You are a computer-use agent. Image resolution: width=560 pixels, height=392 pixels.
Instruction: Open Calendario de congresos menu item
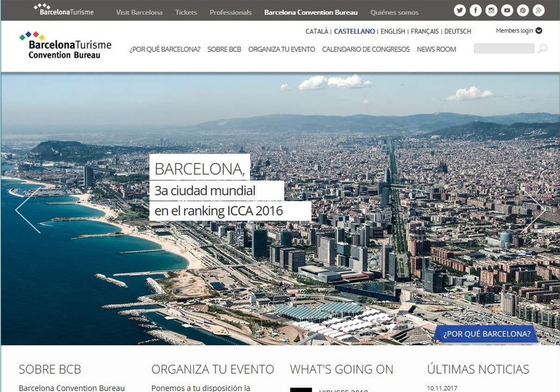click(x=366, y=49)
